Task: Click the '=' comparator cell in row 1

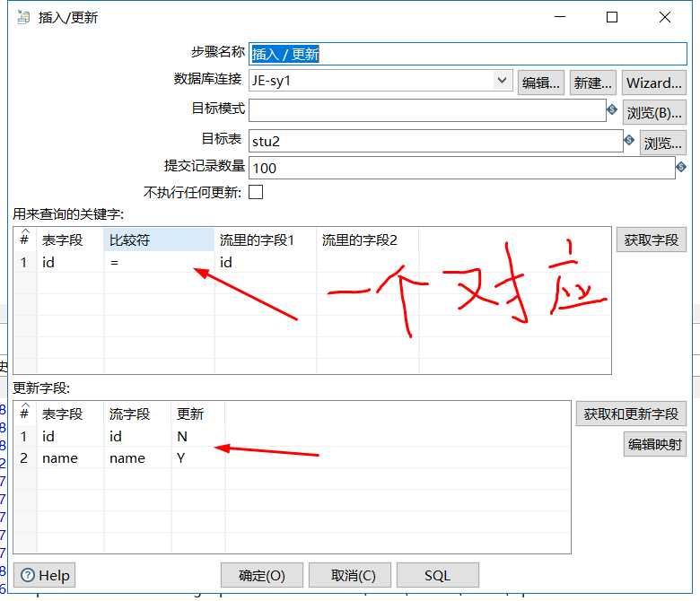Action: coord(159,262)
